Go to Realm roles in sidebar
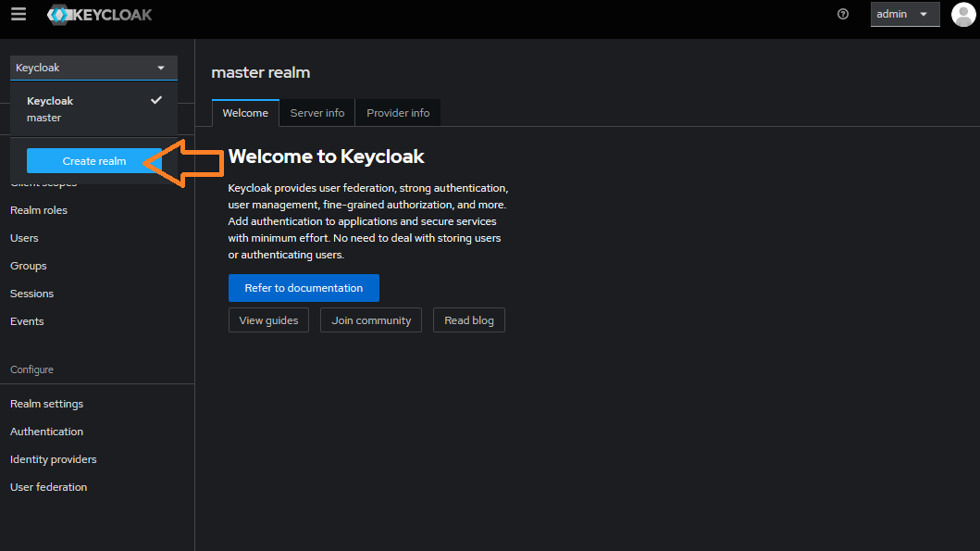 point(39,210)
